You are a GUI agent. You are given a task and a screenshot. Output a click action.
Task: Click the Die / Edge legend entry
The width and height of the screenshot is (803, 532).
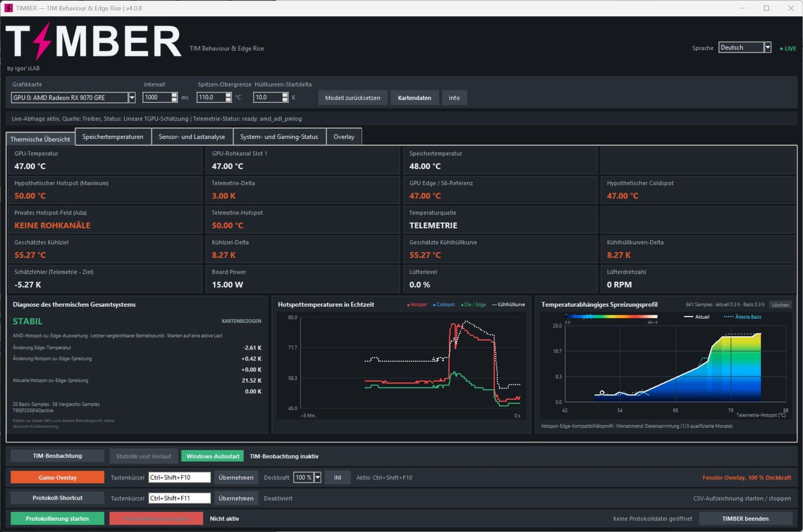tap(473, 305)
